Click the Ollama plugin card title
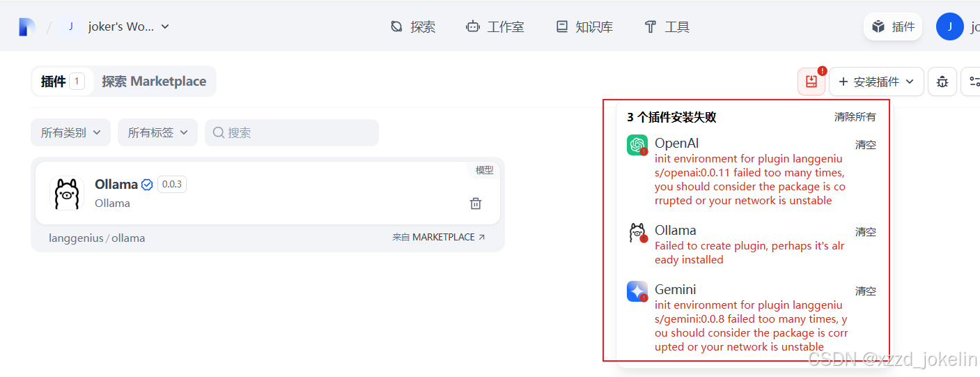 coord(116,185)
